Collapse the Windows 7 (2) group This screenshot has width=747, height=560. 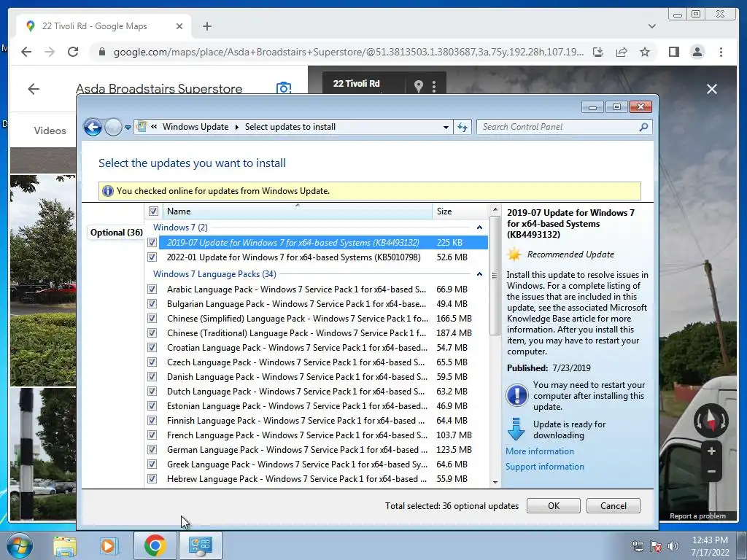(480, 227)
